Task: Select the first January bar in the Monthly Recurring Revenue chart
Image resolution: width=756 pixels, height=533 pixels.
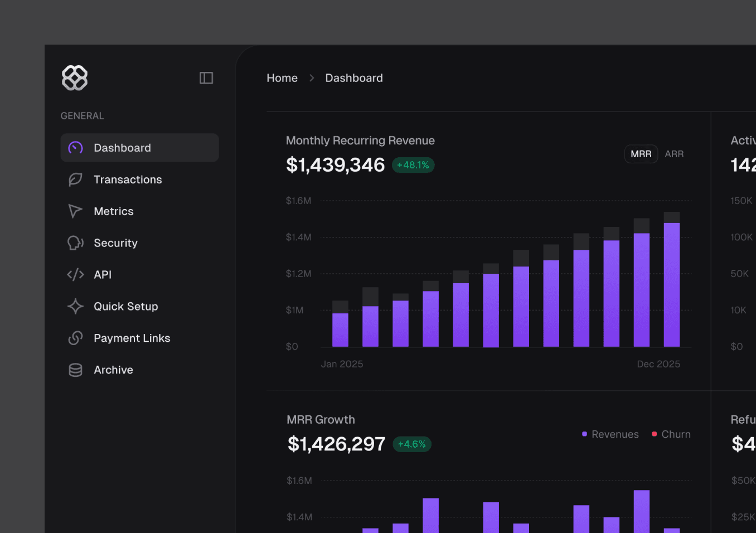Action: click(x=340, y=324)
